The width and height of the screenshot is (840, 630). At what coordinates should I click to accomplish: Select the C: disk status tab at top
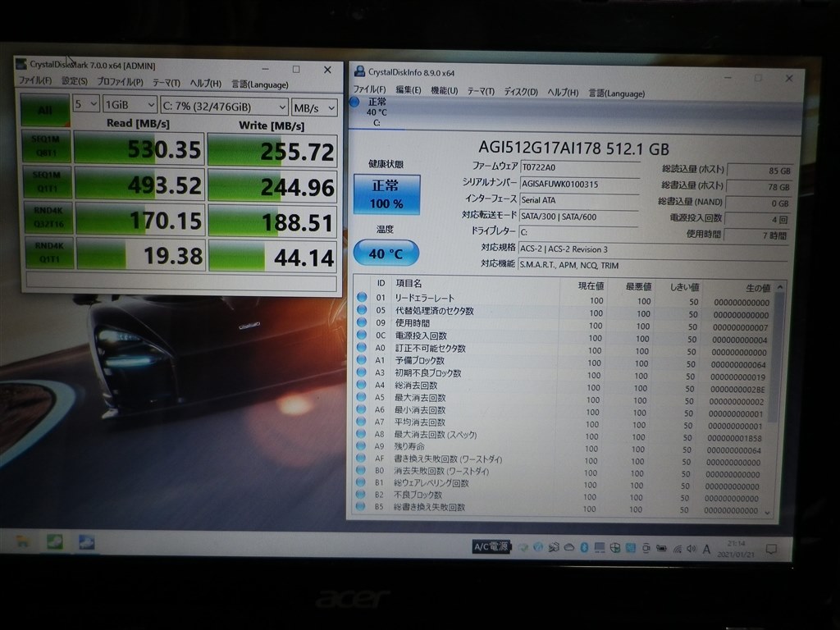click(376, 112)
